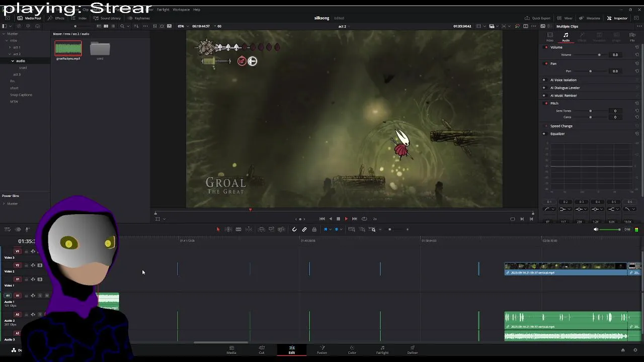Toggle the Pitch section enable switch

(546, 104)
